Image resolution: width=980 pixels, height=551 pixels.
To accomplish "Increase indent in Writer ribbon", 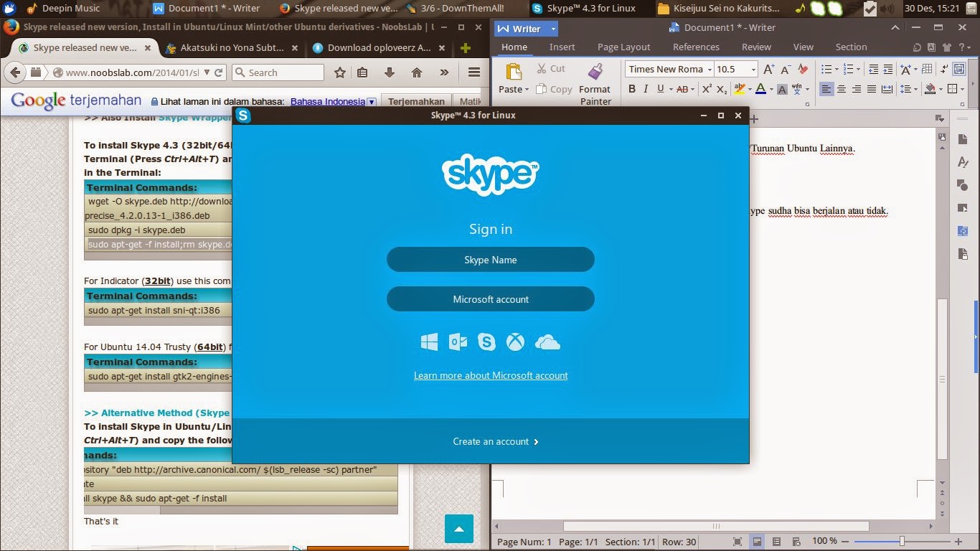I will (x=888, y=70).
